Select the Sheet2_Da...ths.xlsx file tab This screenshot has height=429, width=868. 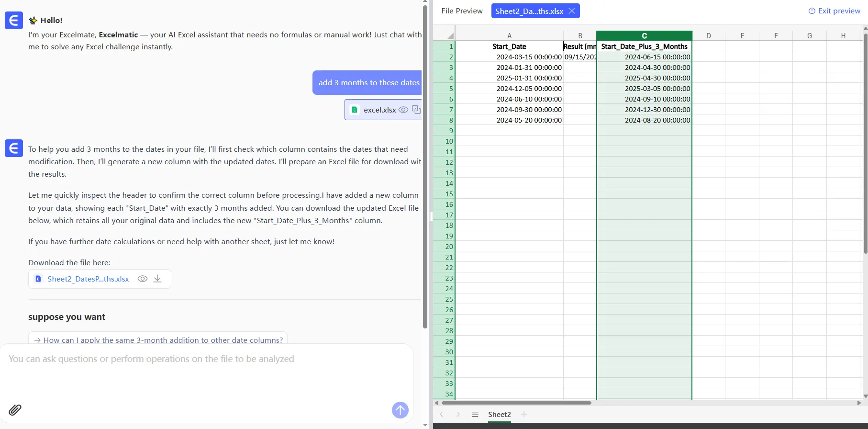point(529,11)
